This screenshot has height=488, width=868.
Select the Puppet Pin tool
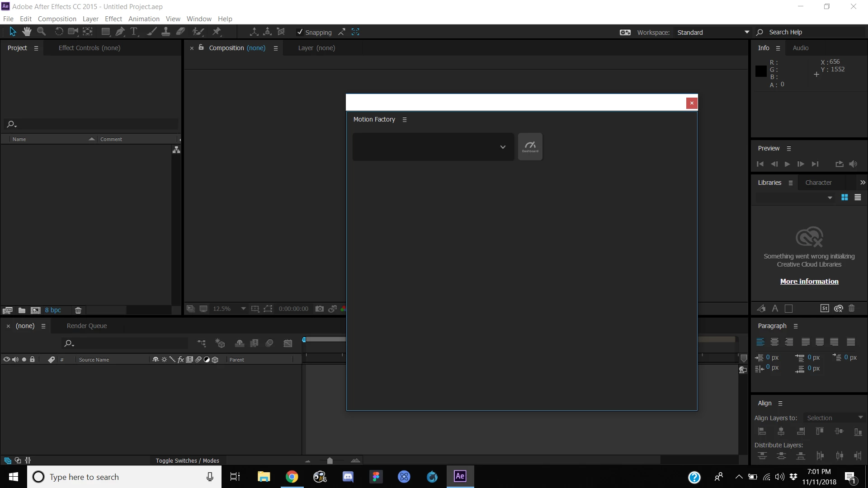pos(217,32)
